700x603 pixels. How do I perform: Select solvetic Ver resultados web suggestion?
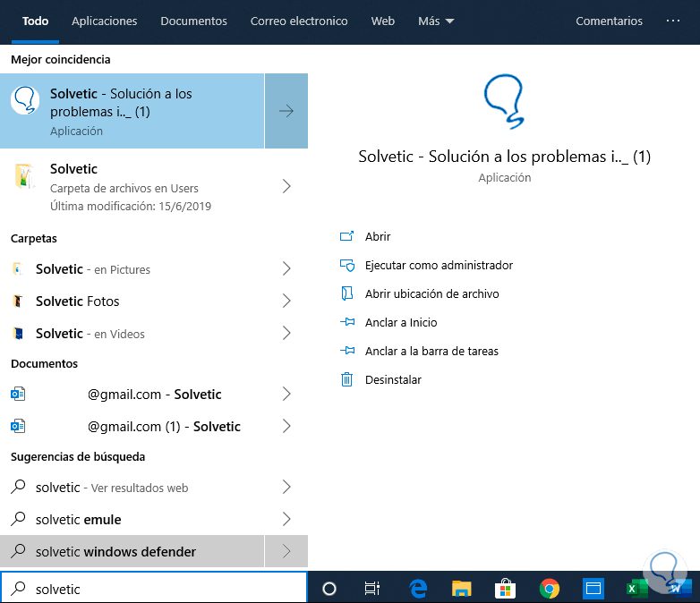(x=154, y=487)
